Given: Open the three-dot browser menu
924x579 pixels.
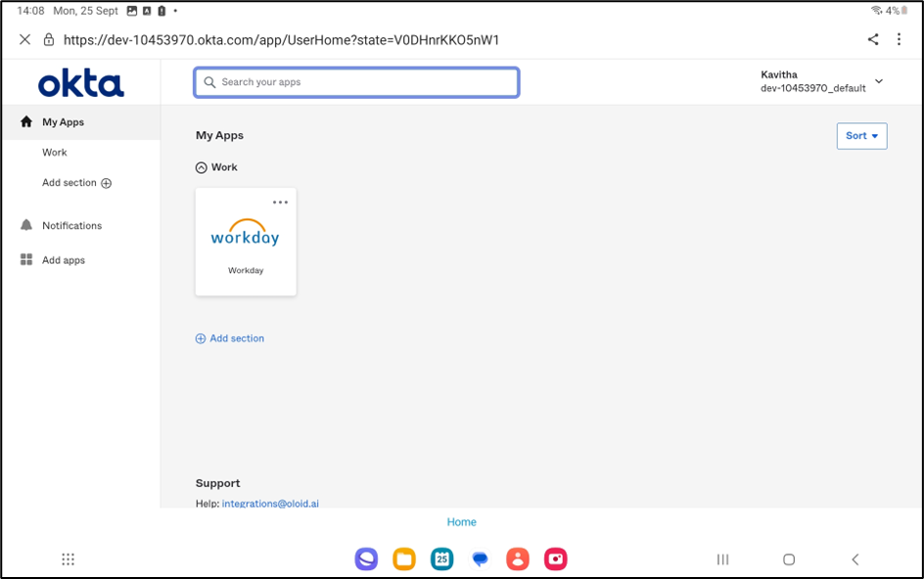Looking at the screenshot, I should (x=899, y=39).
